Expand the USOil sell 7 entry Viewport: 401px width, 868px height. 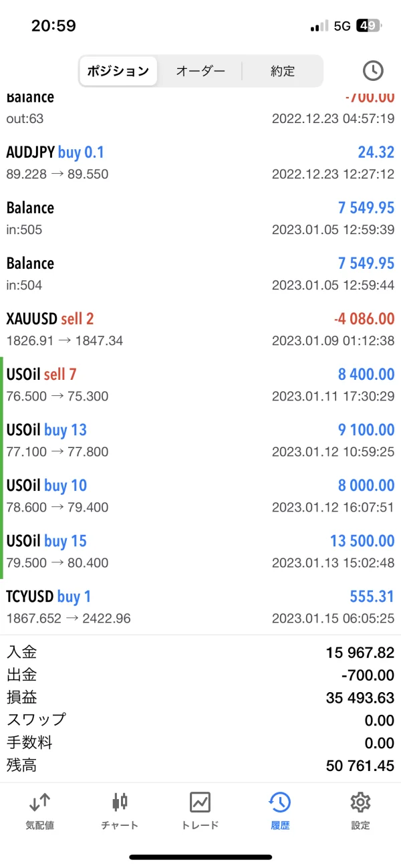pyautogui.click(x=200, y=385)
